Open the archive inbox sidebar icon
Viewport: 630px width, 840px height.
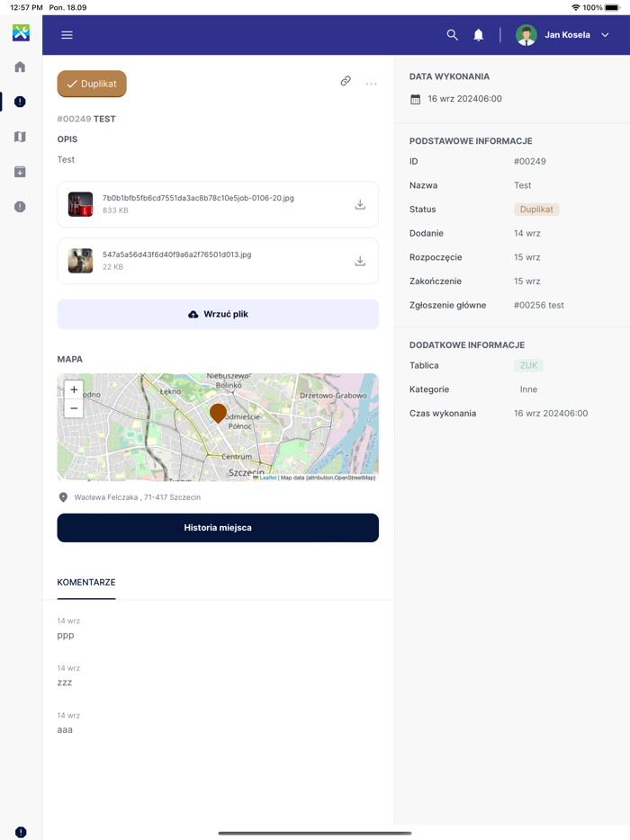(x=20, y=172)
